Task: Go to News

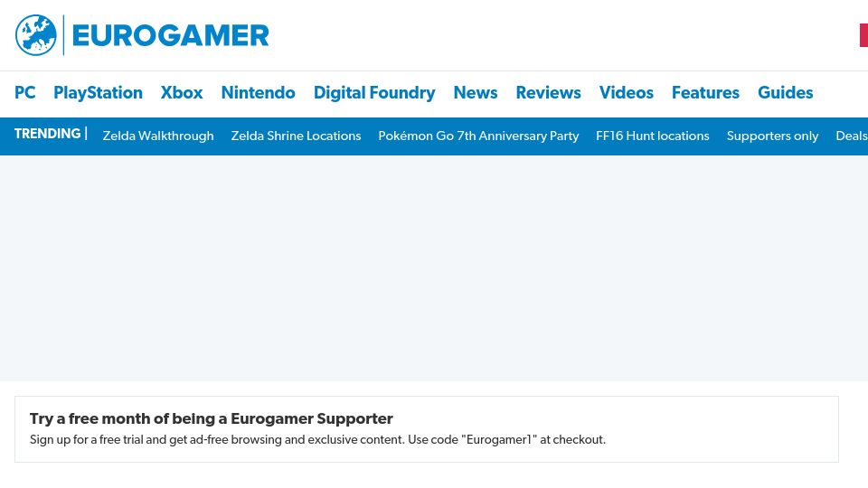Action: point(476,92)
